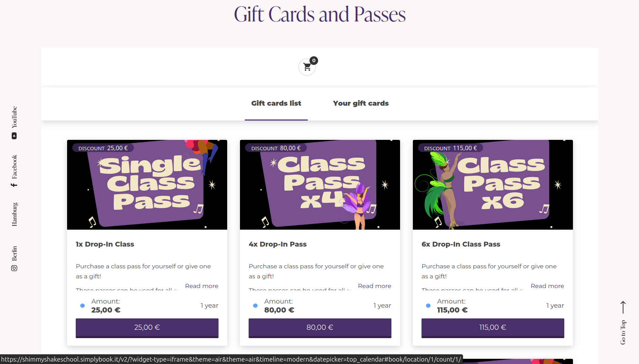Open the Single Class Pass image

coord(147,185)
